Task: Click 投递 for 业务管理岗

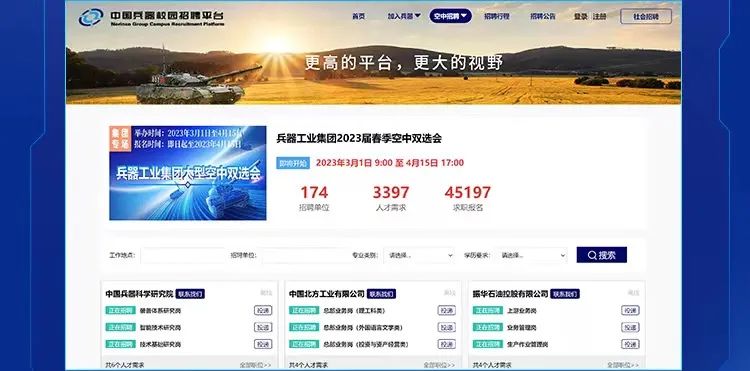Action: pos(630,327)
